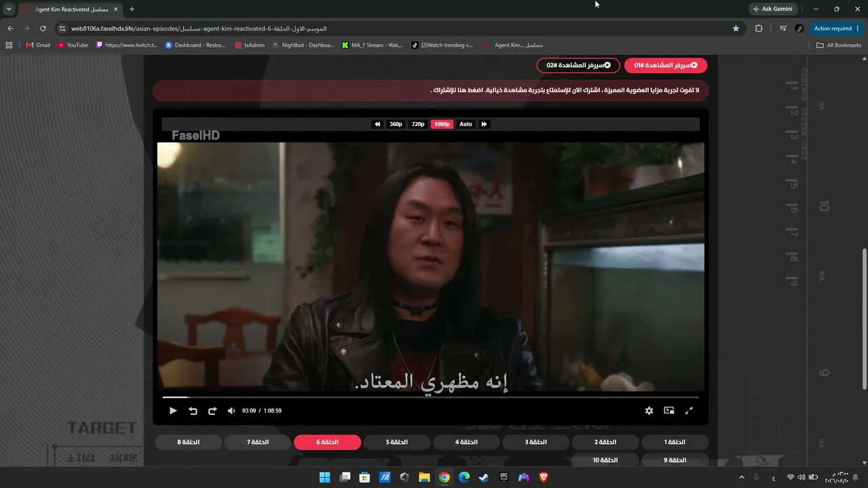Open the media controls icon in Chrome toolbar
The image size is (868, 488).
[783, 28]
